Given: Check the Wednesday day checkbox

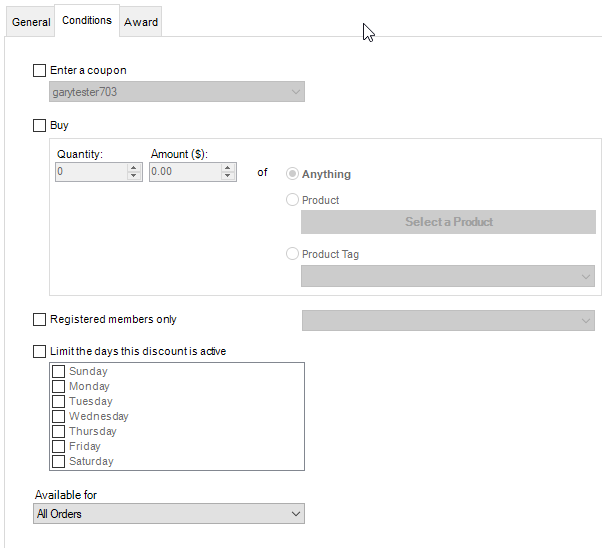Looking at the screenshot, I should [58, 416].
